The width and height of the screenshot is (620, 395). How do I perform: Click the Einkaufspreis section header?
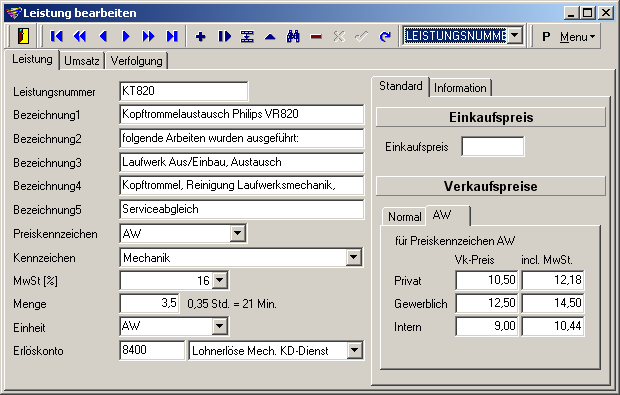[x=491, y=117]
